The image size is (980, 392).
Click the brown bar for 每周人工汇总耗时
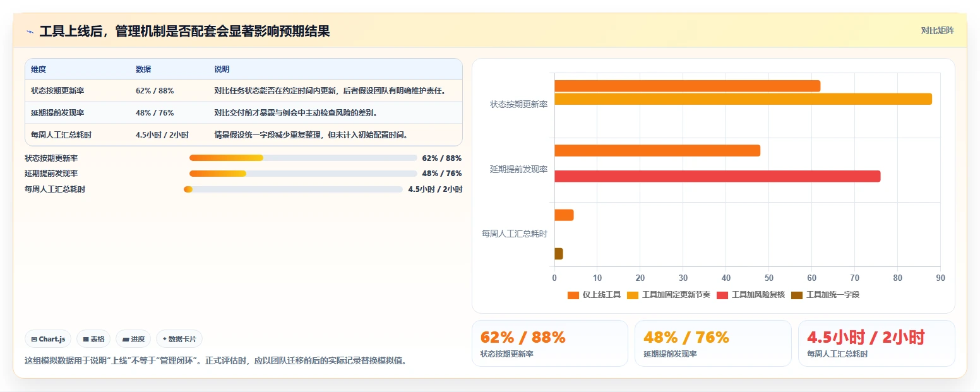click(559, 254)
